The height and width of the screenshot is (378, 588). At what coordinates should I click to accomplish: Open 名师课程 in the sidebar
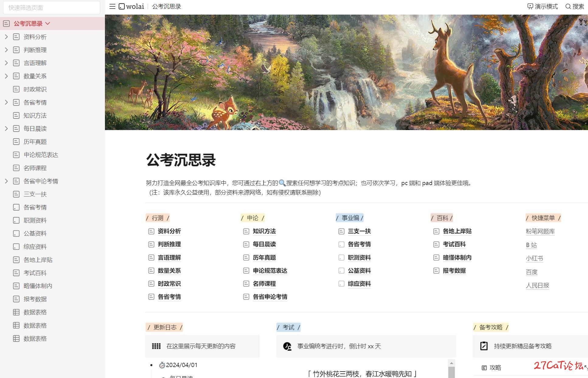pyautogui.click(x=35, y=168)
